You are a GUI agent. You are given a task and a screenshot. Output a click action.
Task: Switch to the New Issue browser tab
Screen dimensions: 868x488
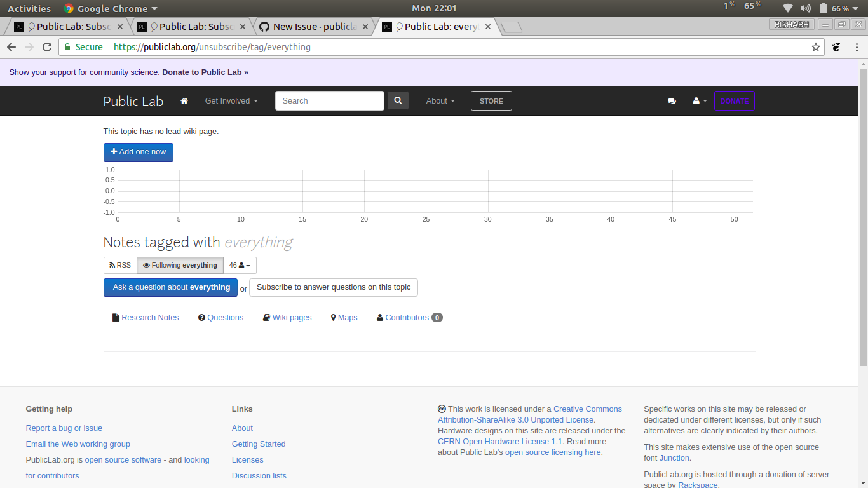pos(314,27)
